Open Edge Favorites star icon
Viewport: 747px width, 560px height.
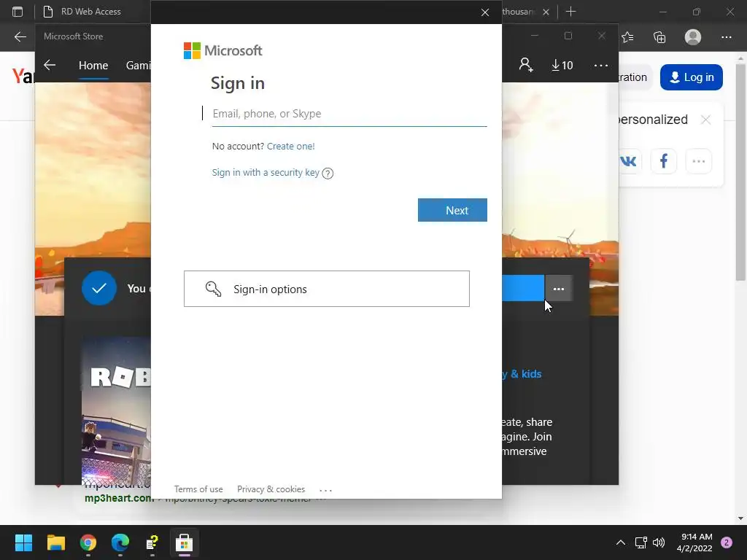pyautogui.click(x=628, y=37)
